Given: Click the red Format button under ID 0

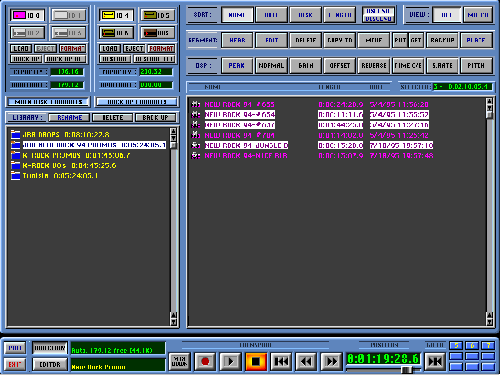Looking at the screenshot, I should pos(72,49).
